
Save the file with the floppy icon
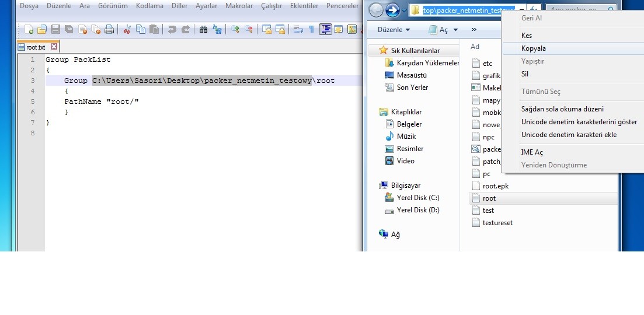[x=55, y=29]
